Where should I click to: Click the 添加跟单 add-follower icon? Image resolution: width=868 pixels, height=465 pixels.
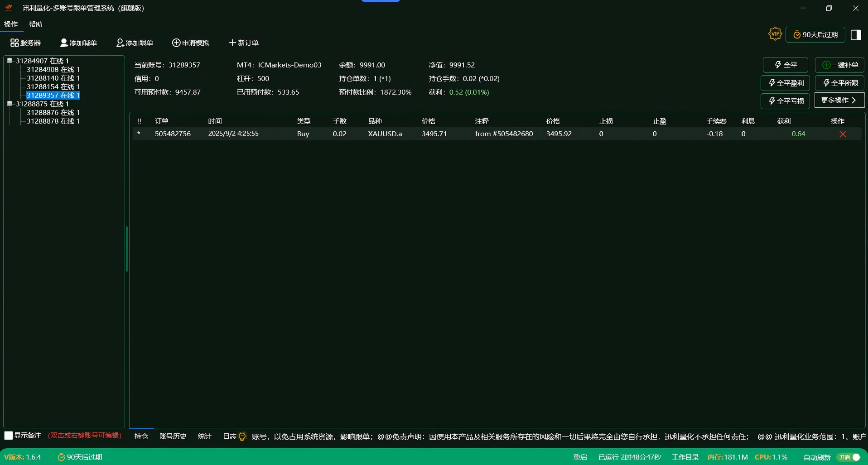[x=120, y=43]
